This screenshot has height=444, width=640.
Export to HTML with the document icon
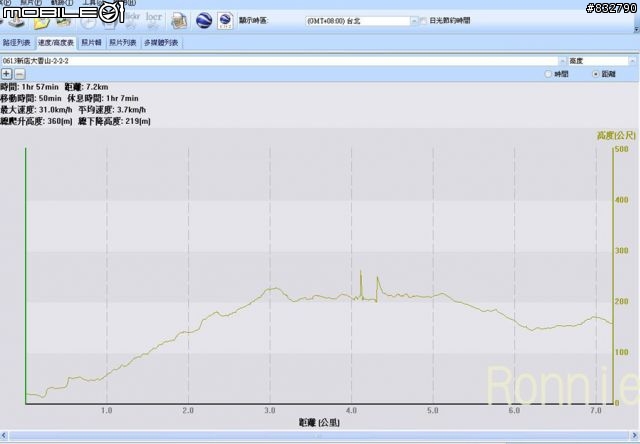(179, 21)
